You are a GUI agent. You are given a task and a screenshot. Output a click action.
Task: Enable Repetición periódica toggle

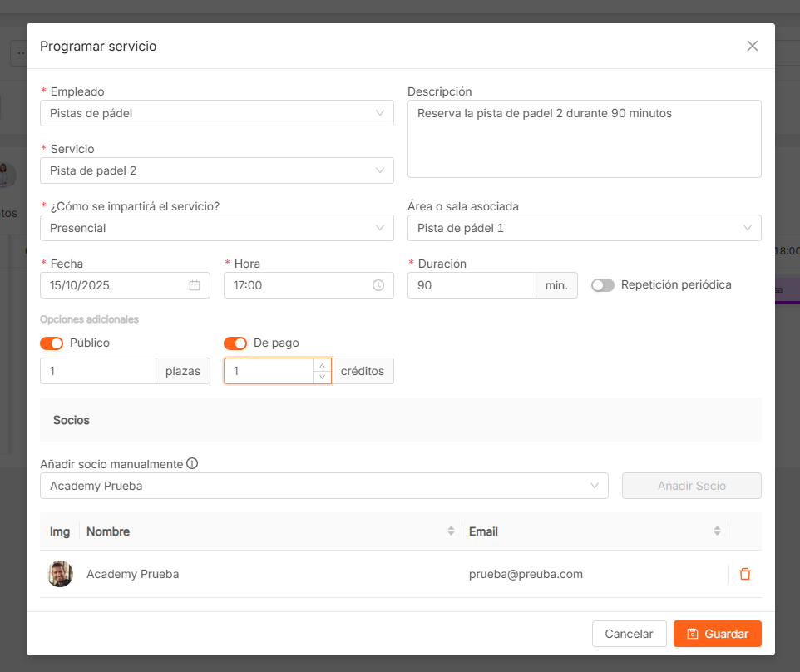pyautogui.click(x=603, y=285)
